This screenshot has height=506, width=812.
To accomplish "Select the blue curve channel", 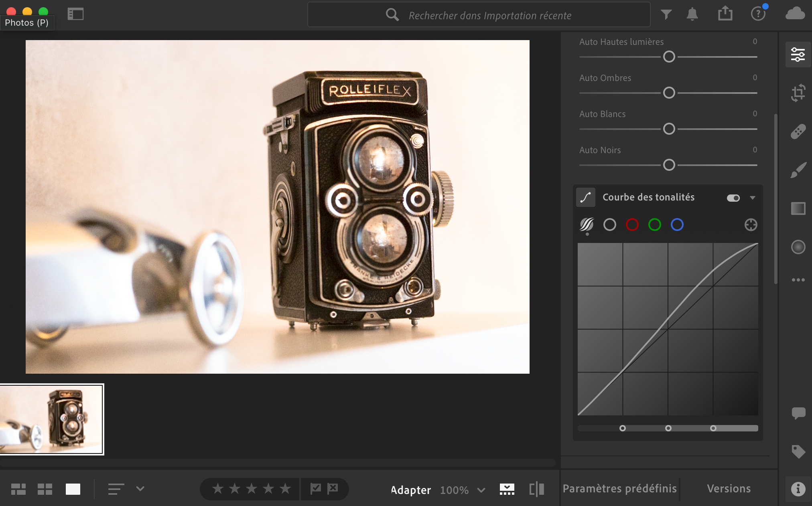I will coord(677,225).
